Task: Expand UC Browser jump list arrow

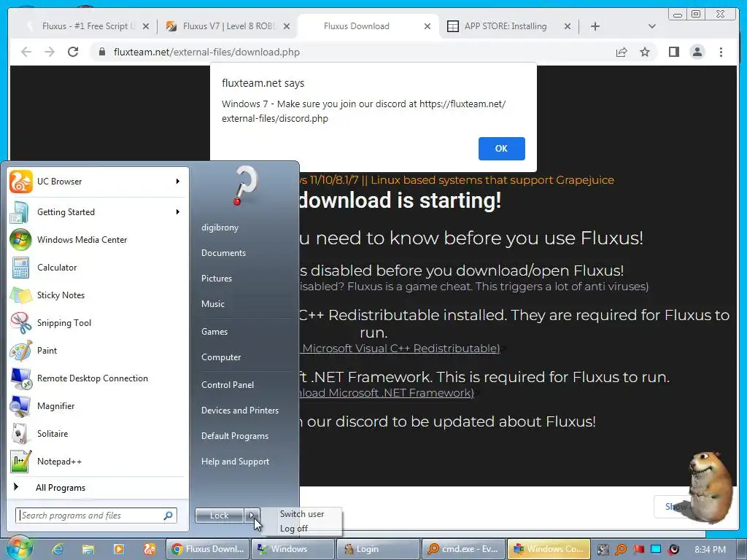Action: [178, 182]
